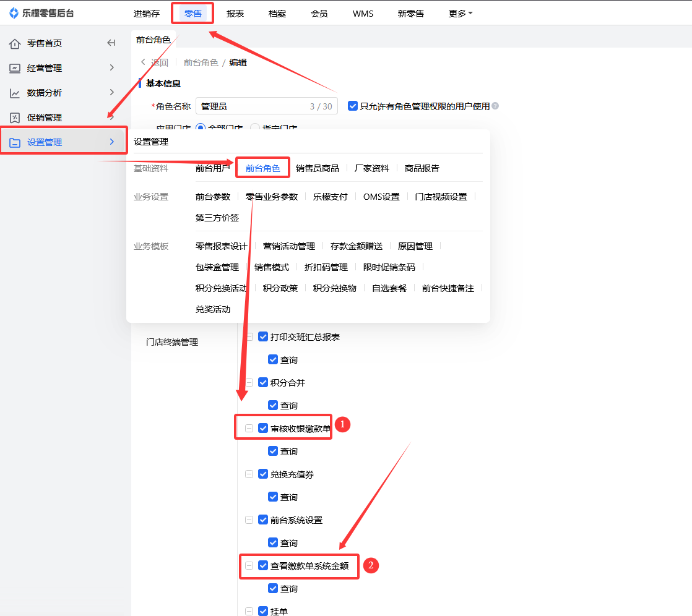
Task: Click the 零售首页 home icon
Action: [15, 44]
